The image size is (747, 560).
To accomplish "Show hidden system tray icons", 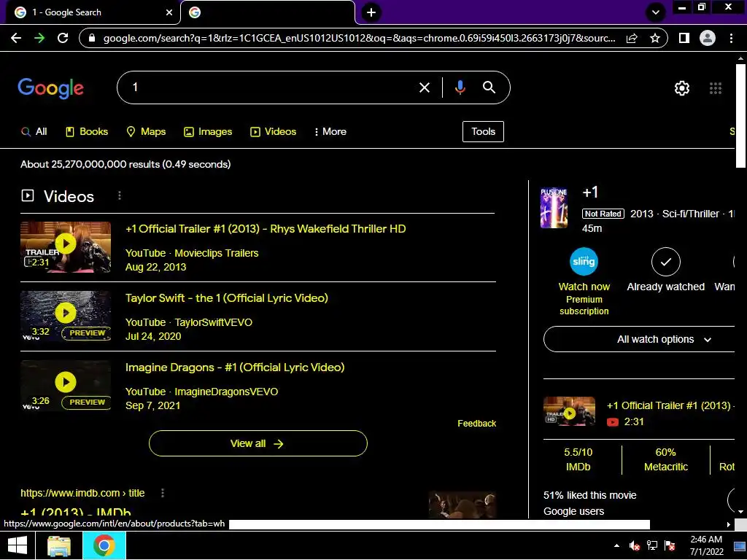I will tap(616, 545).
